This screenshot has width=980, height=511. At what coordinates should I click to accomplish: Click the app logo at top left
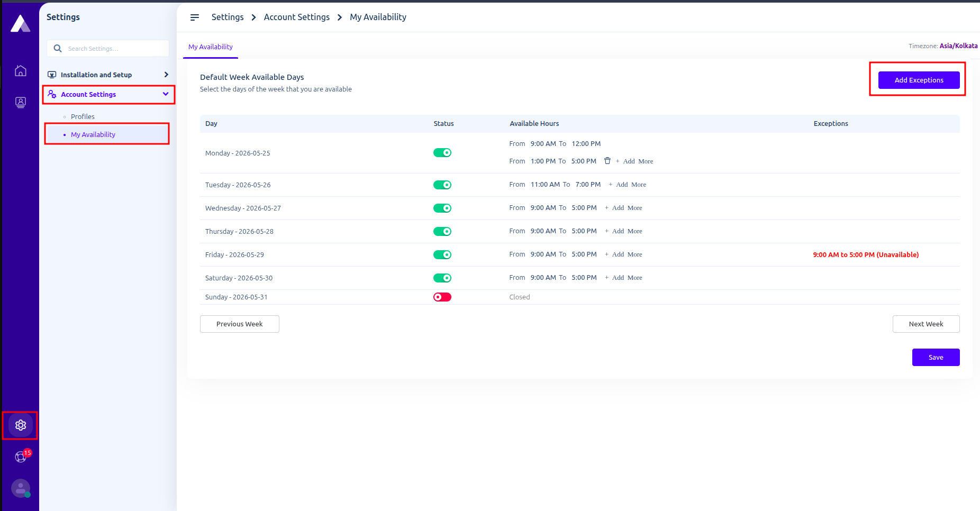coord(21,24)
